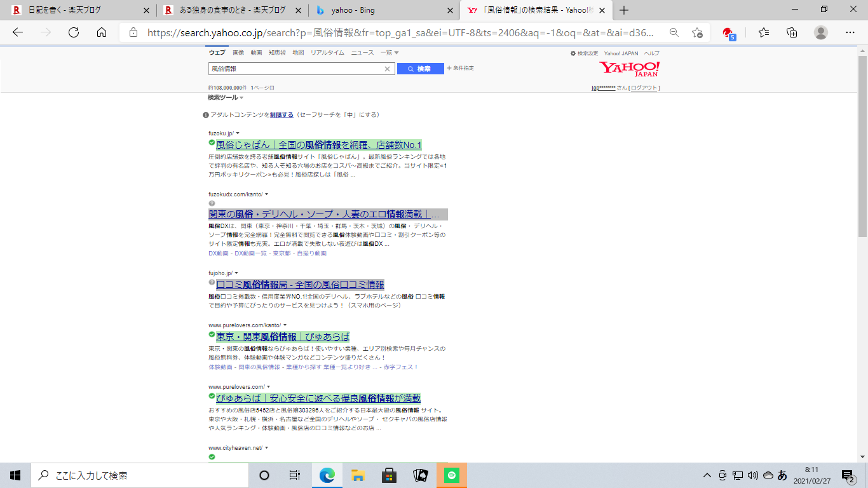Open 検索設定 search settings
This screenshot has height=488, width=868.
coord(584,53)
